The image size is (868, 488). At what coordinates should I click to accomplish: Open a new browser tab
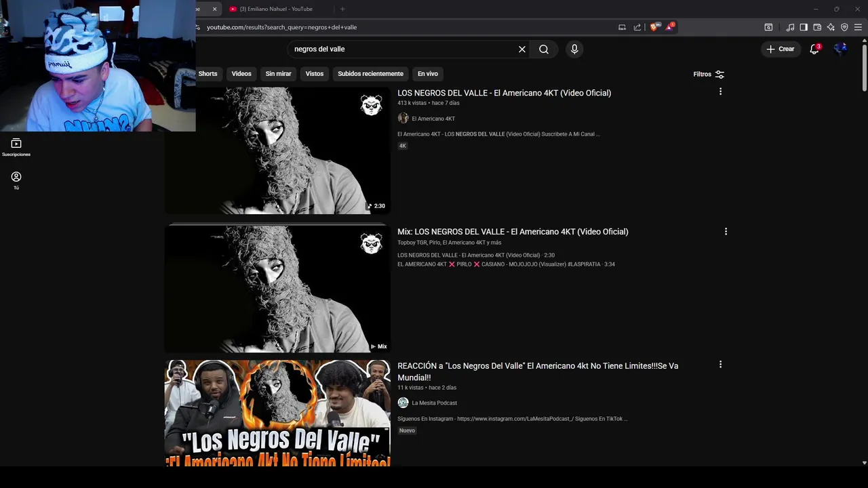[342, 9]
